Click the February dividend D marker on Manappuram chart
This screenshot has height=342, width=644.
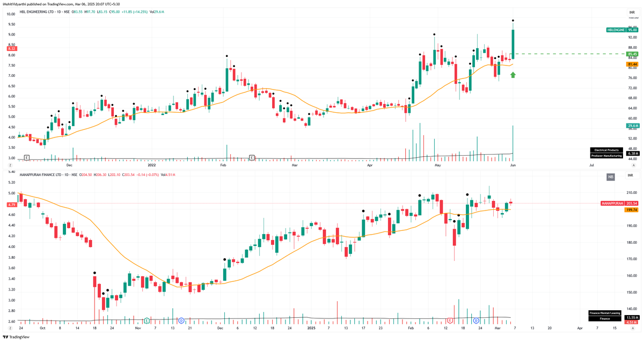[x=476, y=320]
